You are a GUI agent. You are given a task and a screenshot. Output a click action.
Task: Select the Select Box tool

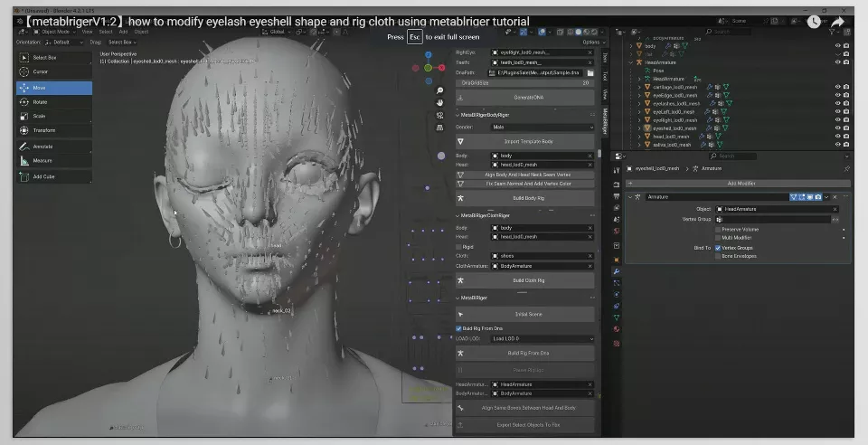pyautogui.click(x=54, y=58)
